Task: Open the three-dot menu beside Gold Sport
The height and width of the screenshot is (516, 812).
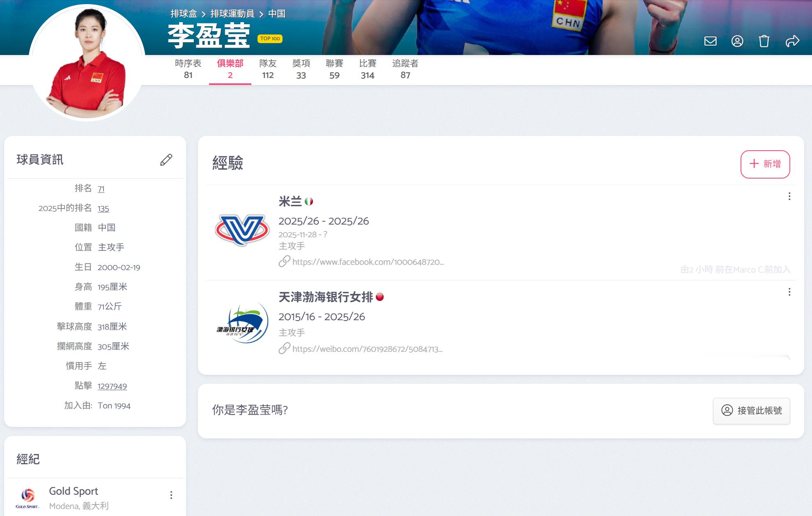Action: (171, 495)
